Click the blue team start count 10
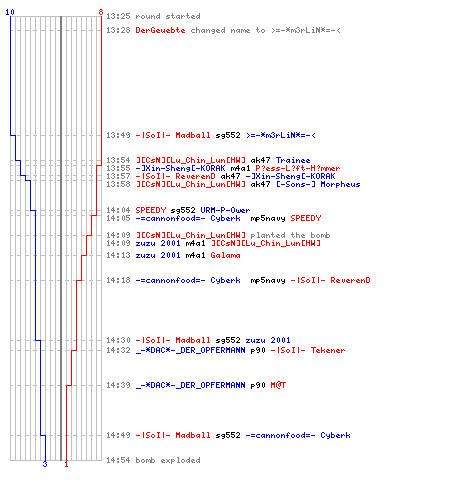 10,12
